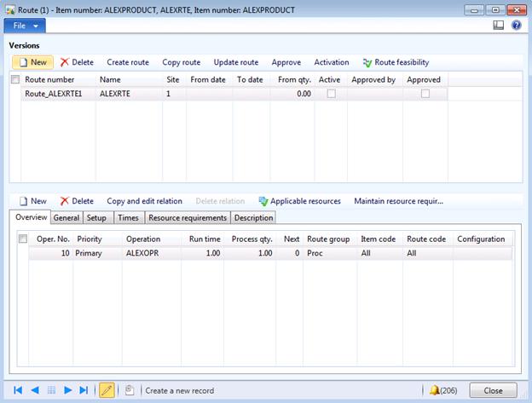Click the Configuration cell for ALEXOPR

[483, 253]
